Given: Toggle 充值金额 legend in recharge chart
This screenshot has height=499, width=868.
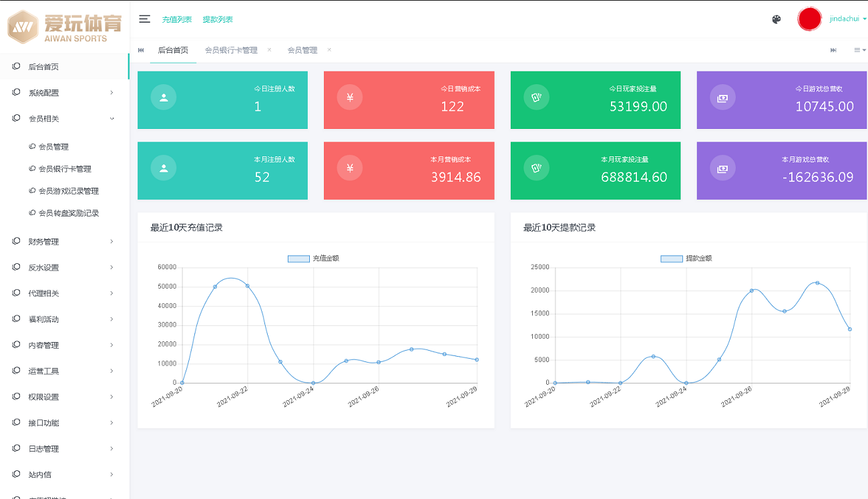Looking at the screenshot, I should (x=313, y=259).
